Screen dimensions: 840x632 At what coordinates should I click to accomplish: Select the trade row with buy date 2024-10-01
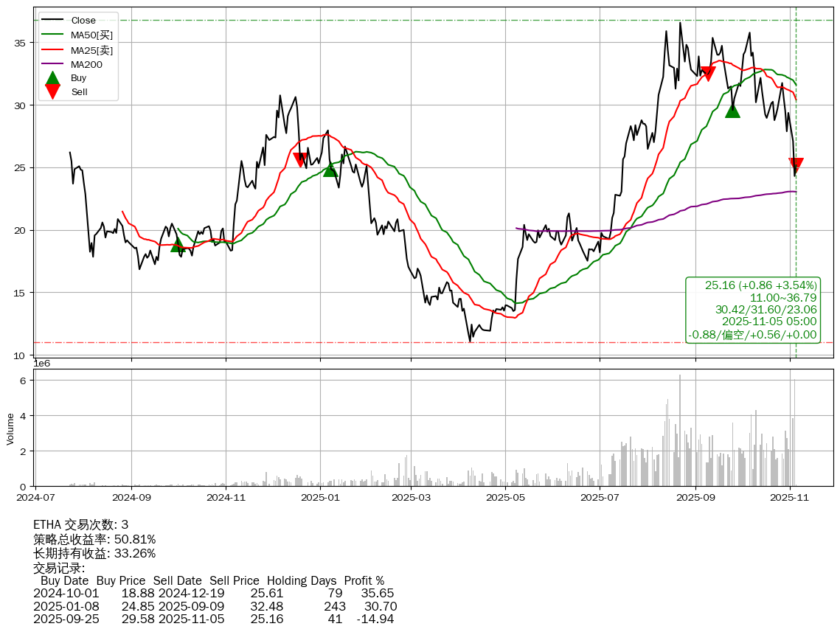point(214,593)
